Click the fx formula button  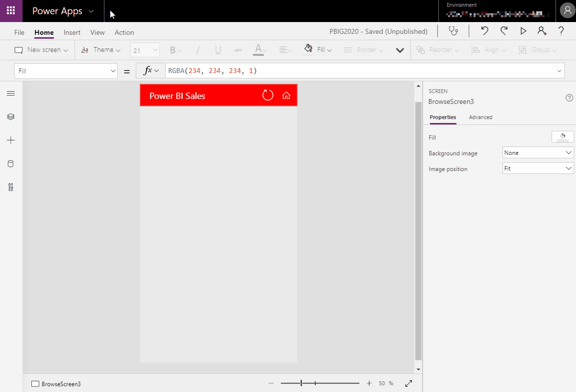click(x=150, y=71)
